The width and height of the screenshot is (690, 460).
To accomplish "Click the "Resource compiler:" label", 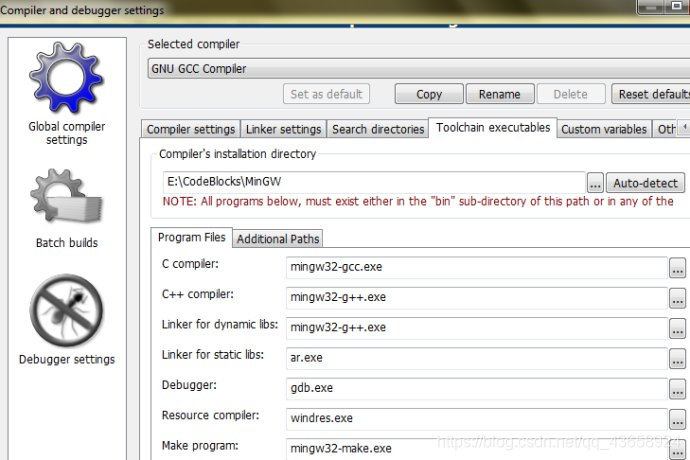I will (x=210, y=415).
